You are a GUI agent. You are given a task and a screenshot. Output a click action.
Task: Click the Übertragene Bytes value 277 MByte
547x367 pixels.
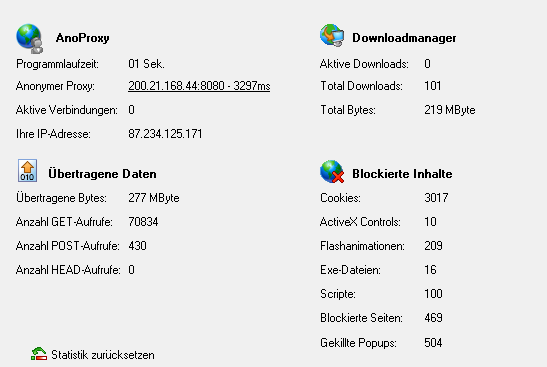point(153,198)
